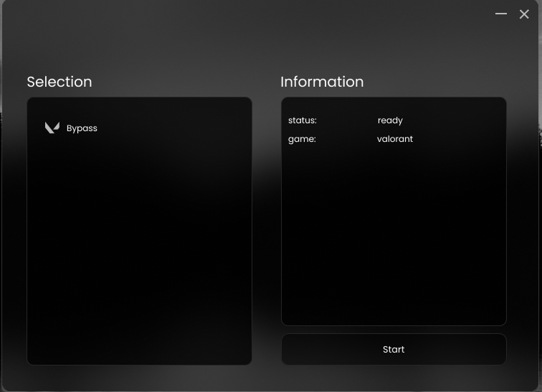Click the Information heading
This screenshot has width=542, height=392.
pyautogui.click(x=322, y=82)
